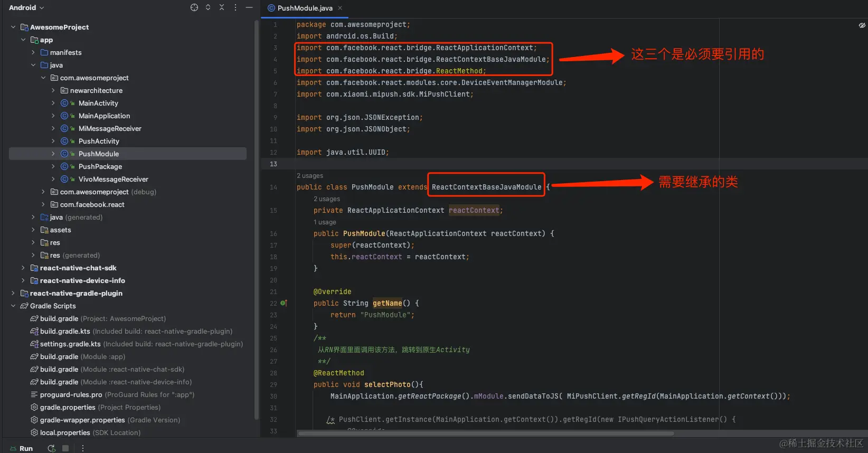Click the manifests folder icon
The height and width of the screenshot is (453, 868).
[x=44, y=52]
